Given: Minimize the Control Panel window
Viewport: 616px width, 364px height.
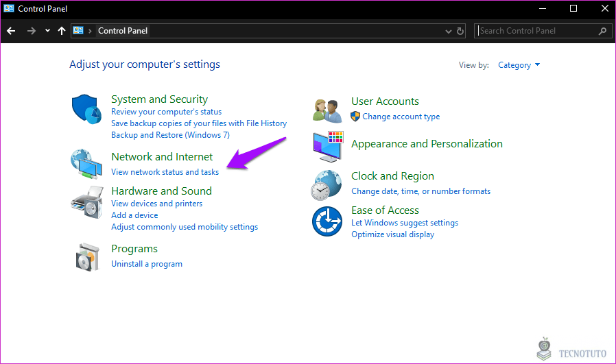Looking at the screenshot, I should click(x=543, y=8).
